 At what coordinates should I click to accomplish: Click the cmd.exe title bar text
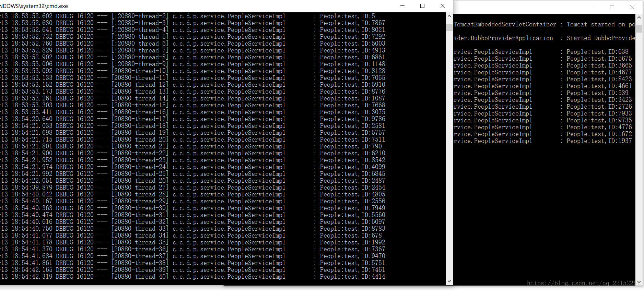[x=34, y=6]
